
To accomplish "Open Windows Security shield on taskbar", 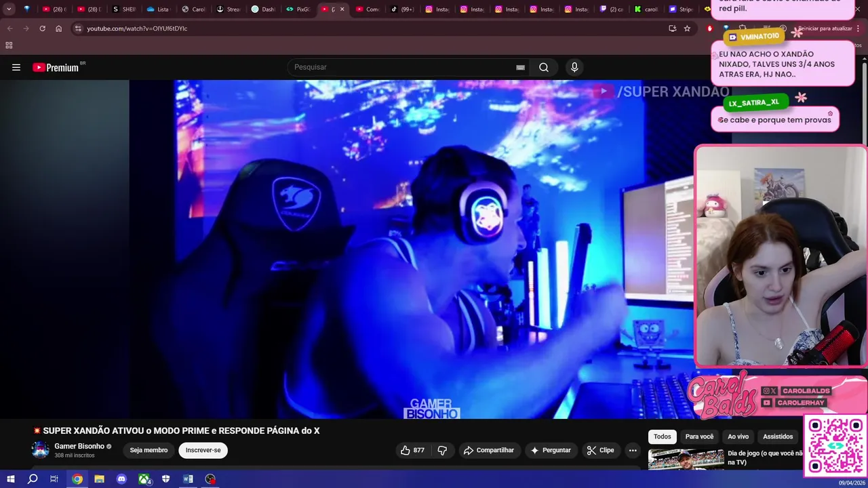I will (165, 479).
